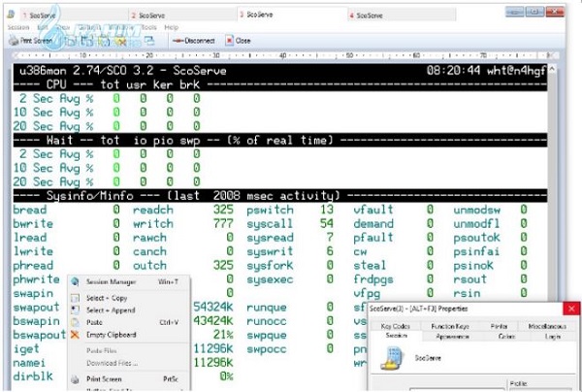The image size is (582, 392).
Task: Open the Function Keys tab in Properties
Action: point(450,326)
